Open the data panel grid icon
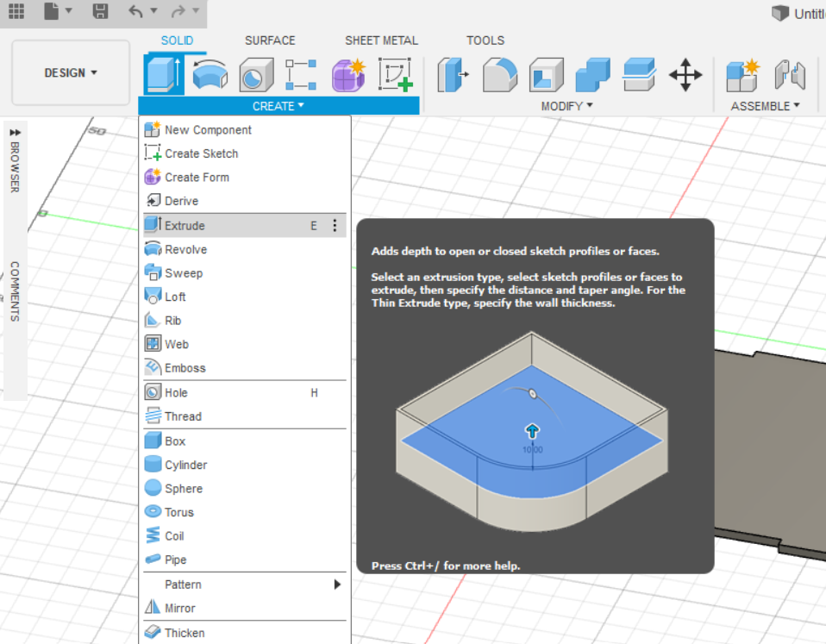 (x=16, y=10)
